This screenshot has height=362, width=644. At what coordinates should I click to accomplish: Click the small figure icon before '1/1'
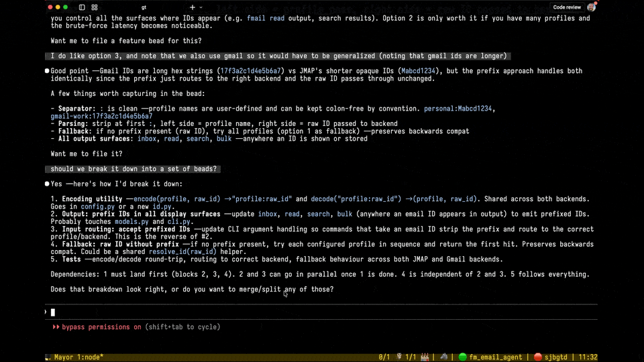point(398,357)
